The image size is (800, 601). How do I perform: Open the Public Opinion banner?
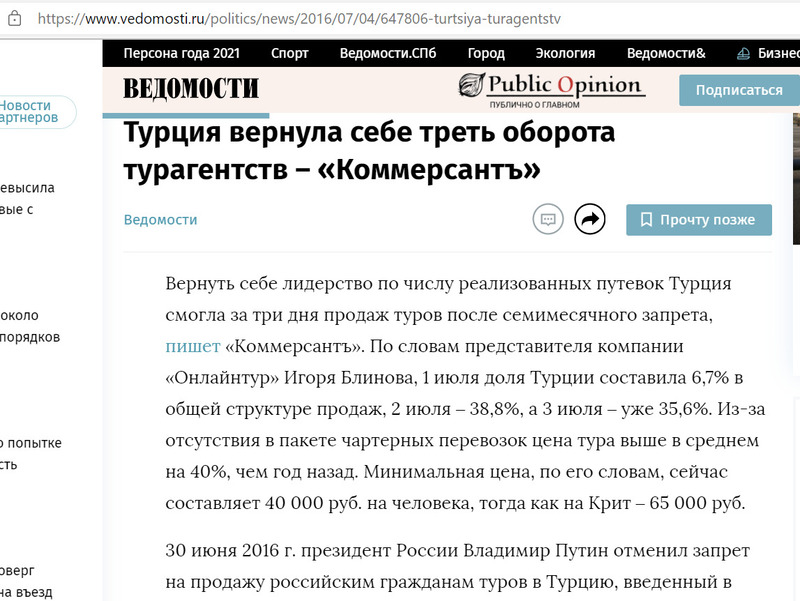click(x=550, y=89)
